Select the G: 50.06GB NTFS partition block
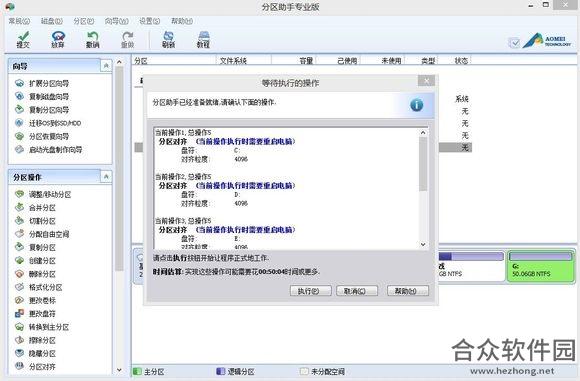 click(x=541, y=266)
